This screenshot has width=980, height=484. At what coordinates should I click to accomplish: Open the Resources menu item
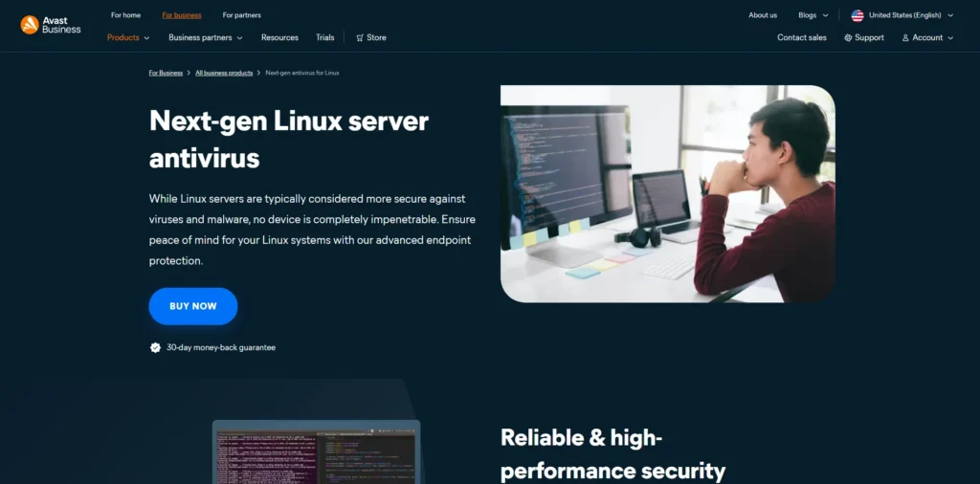coord(279,37)
